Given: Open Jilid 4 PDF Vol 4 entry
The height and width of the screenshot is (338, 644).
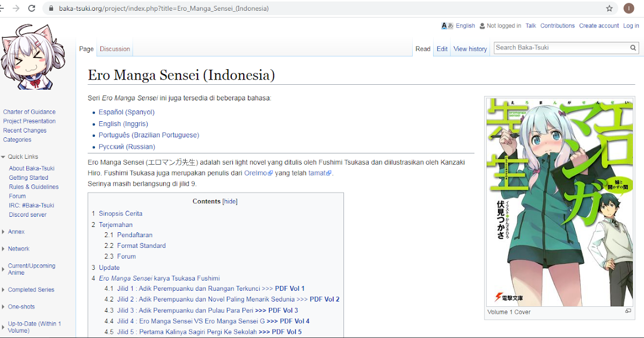Looking at the screenshot, I should [207, 321].
